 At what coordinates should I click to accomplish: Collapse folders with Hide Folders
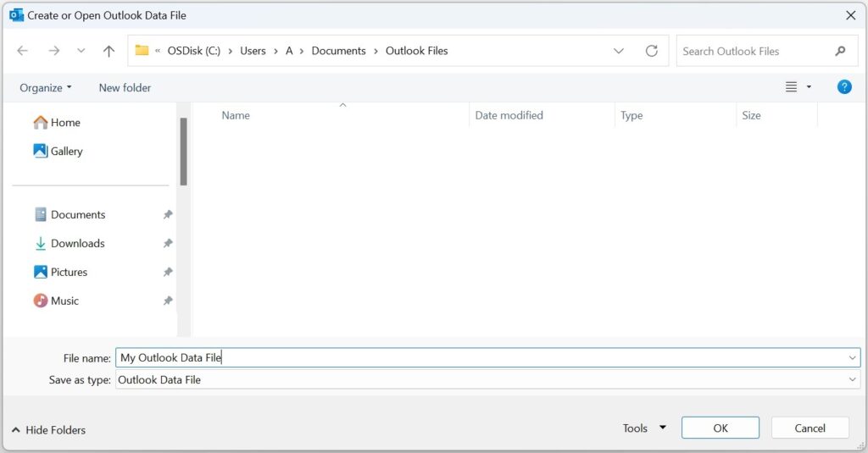(48, 430)
